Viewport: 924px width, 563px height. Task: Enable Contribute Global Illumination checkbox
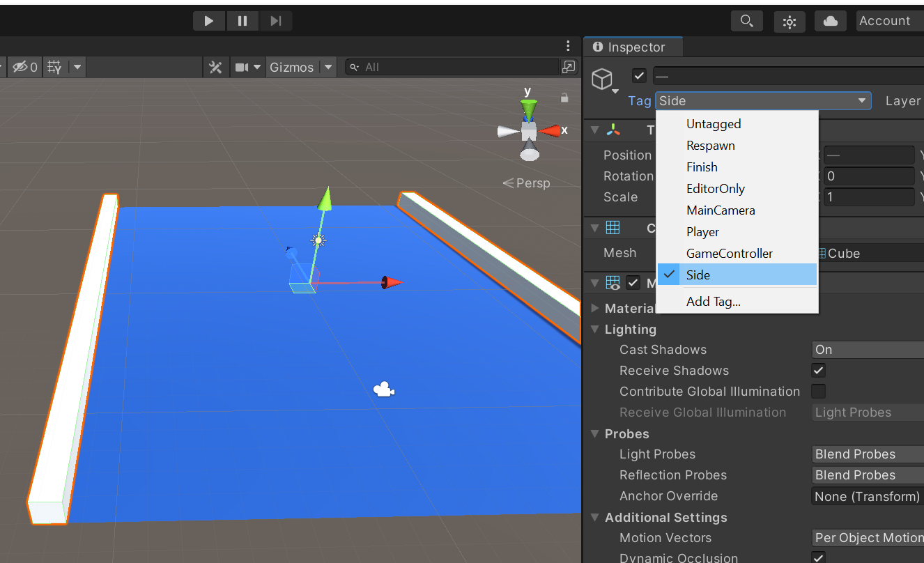819,392
